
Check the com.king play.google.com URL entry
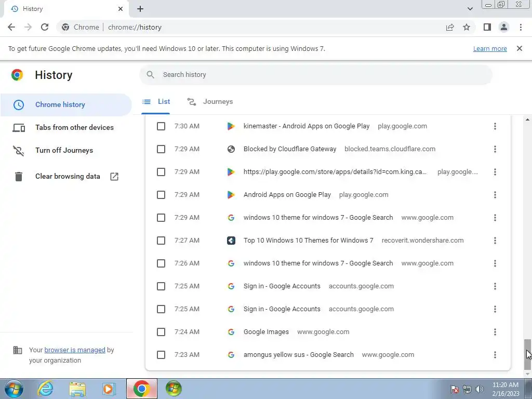click(x=161, y=172)
